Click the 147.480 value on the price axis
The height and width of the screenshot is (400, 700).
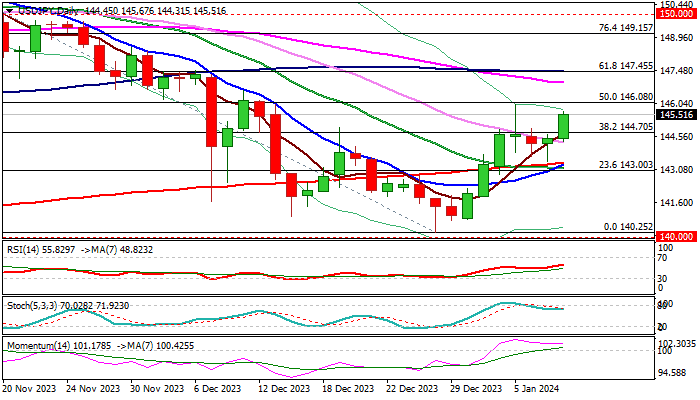click(x=680, y=70)
